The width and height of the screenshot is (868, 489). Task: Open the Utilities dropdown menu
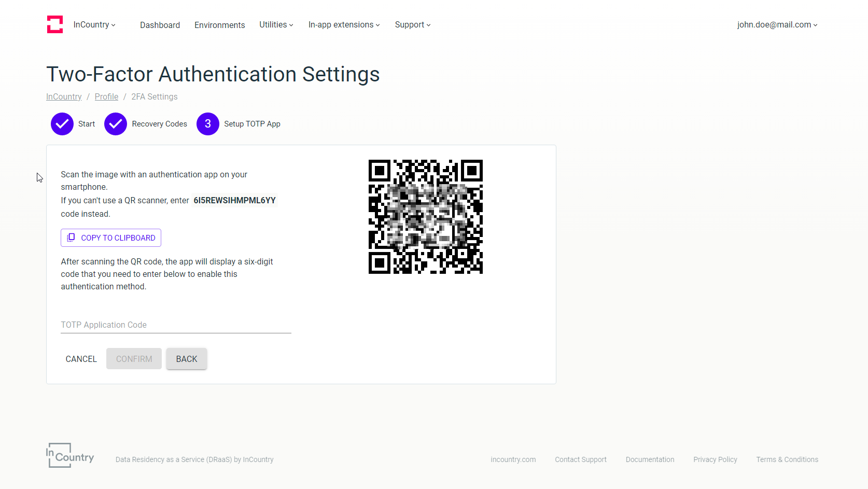tap(275, 24)
